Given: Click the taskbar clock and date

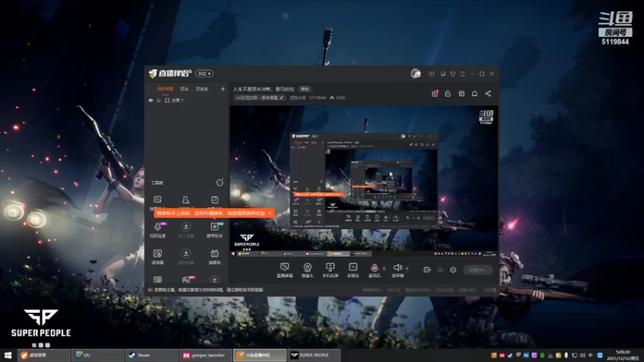Looking at the screenshot, I should point(623,355).
